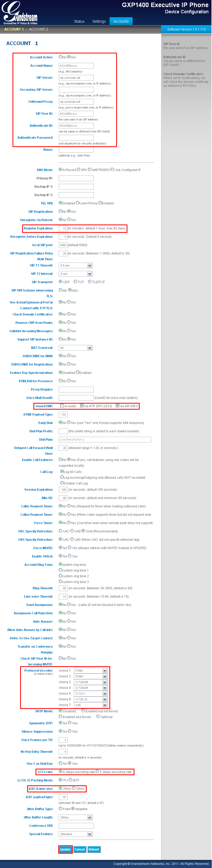The height and width of the screenshot is (868, 212).
Task: Click the Secondary SIP Server field
Action: click(76, 90)
